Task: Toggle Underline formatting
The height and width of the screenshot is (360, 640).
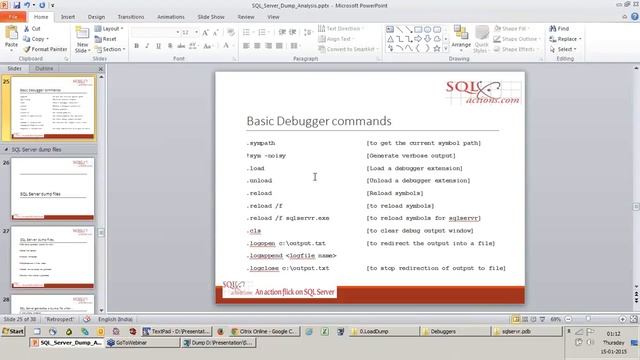Action: [158, 46]
